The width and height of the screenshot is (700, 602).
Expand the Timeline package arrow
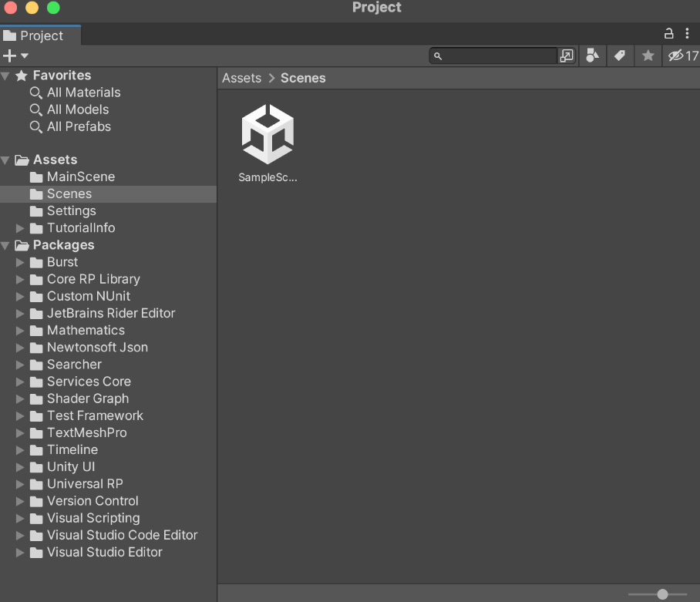coord(19,450)
